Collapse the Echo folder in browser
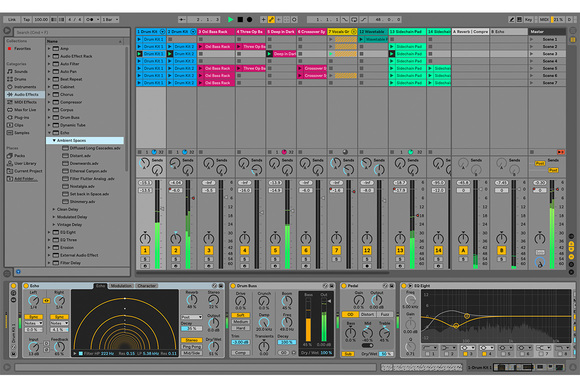 [x=49, y=133]
